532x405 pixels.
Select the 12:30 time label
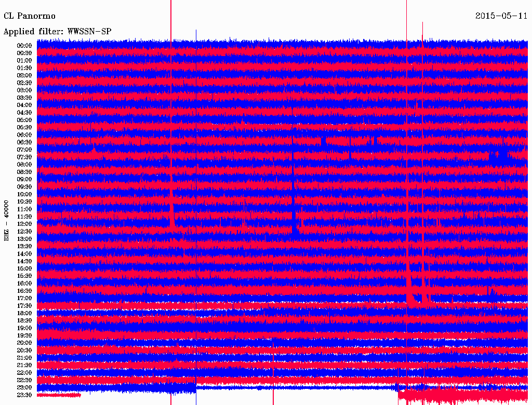point(24,232)
